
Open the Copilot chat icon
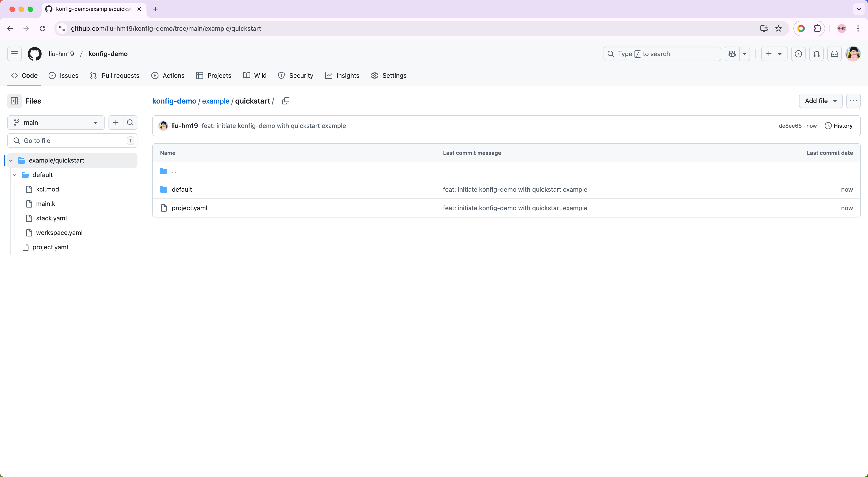tap(732, 54)
